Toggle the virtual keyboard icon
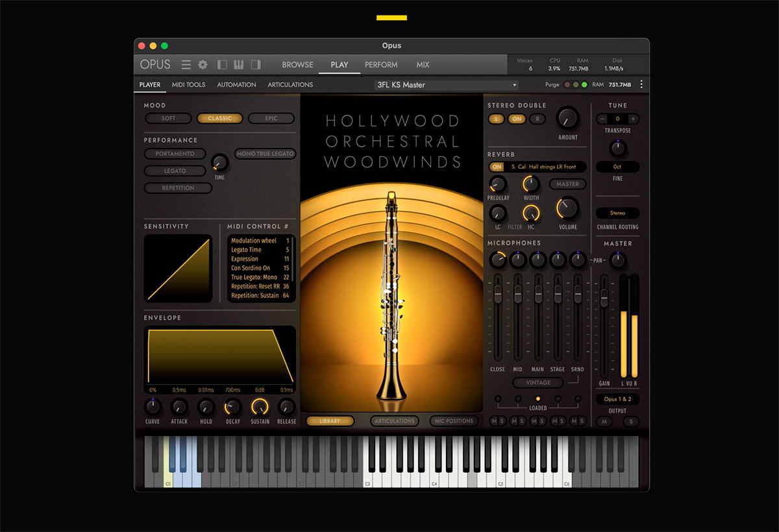 coord(238,64)
